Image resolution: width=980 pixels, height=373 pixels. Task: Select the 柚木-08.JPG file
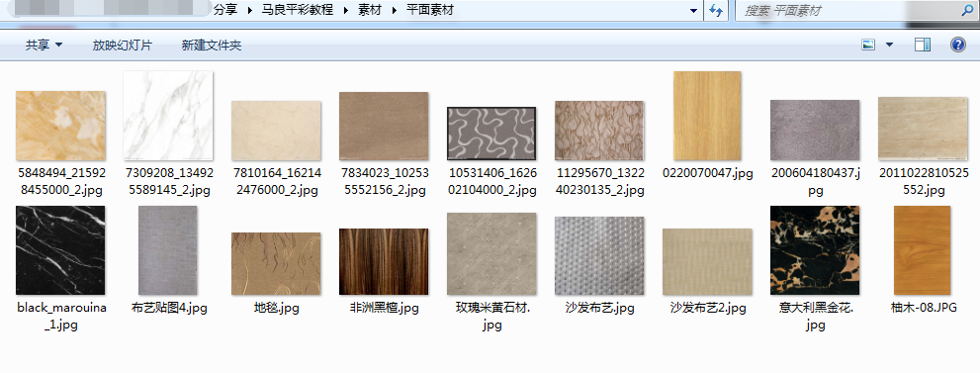[922, 250]
